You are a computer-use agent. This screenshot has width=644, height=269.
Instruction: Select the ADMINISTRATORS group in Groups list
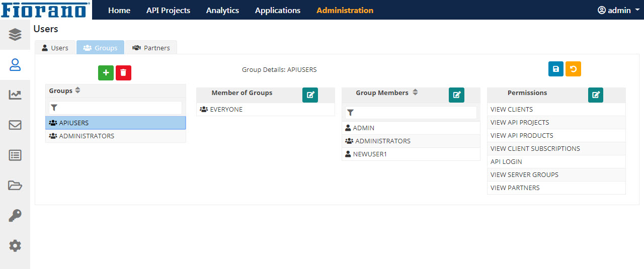116,136
